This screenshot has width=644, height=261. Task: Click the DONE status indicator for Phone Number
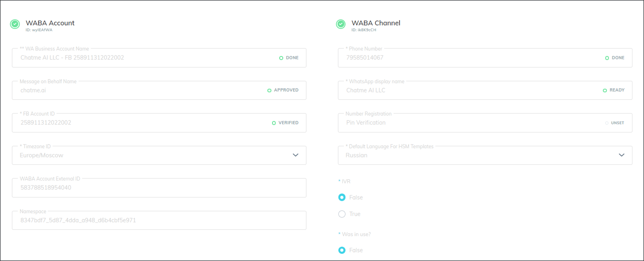point(607,58)
